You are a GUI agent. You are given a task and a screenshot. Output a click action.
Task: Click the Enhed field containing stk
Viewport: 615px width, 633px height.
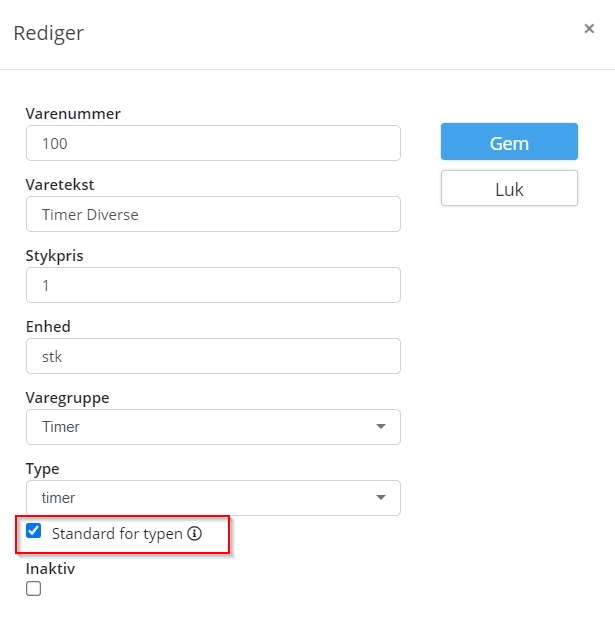click(x=213, y=356)
